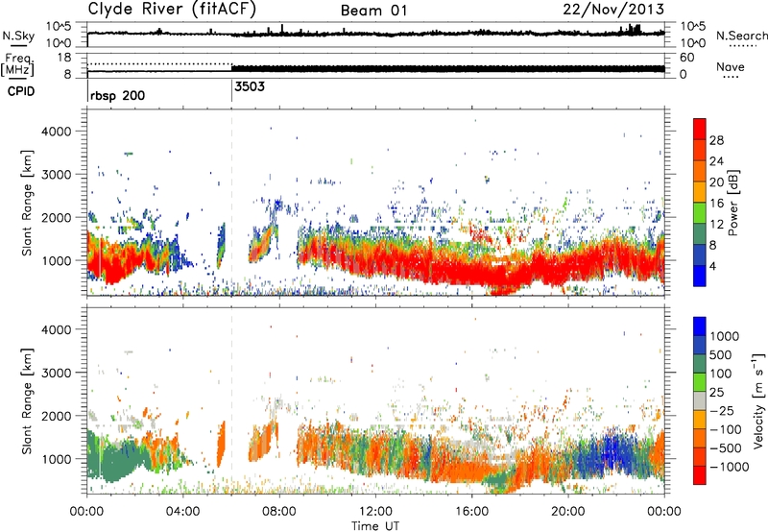Image resolution: width=768 pixels, height=532 pixels.
Task: Click the "3503" CPID marker label
Action: click(250, 86)
